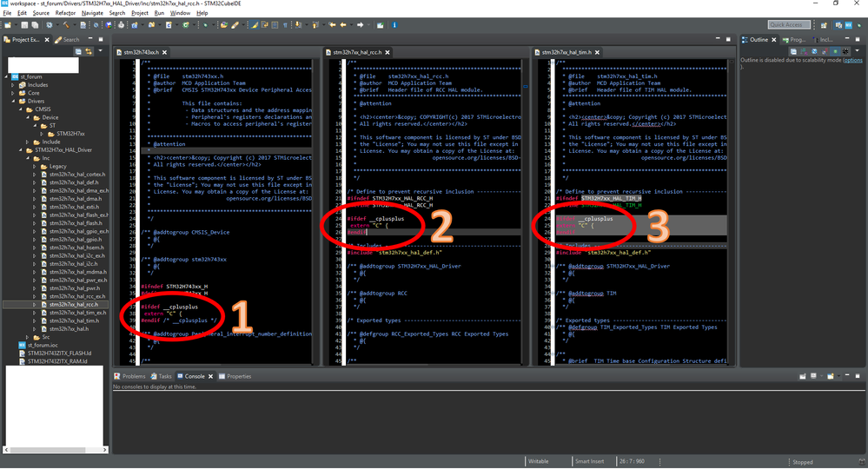Open Perspective icon next to Quick Access
This screenshot has width=868, height=469.
pos(824,25)
